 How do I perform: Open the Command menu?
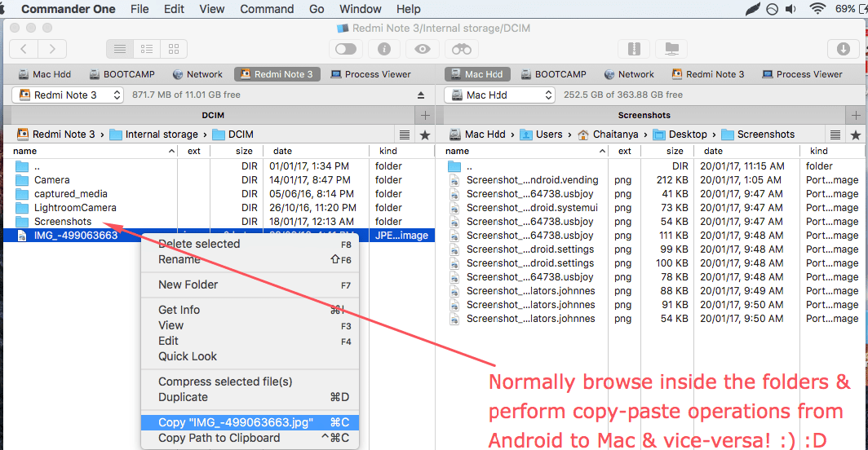(x=267, y=9)
